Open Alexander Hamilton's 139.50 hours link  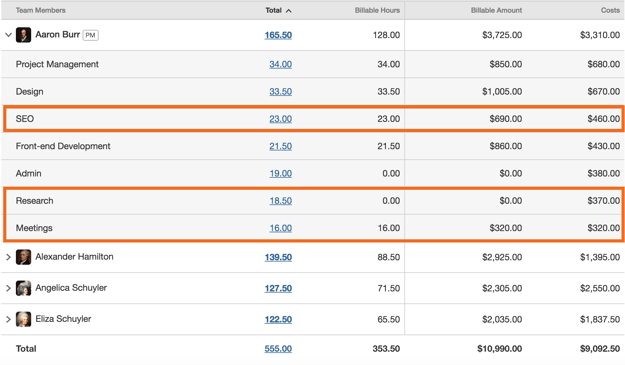(278, 257)
